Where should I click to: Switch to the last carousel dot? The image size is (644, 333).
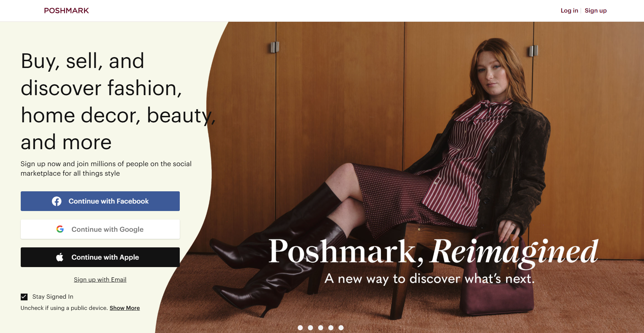341,328
